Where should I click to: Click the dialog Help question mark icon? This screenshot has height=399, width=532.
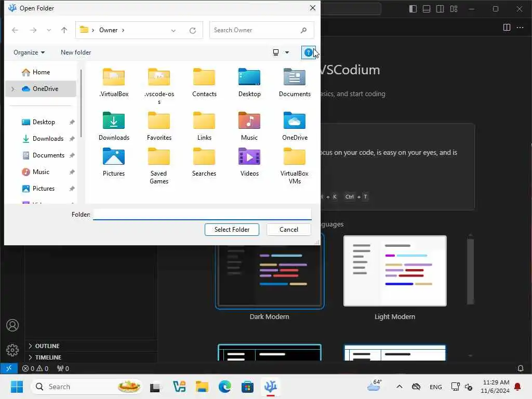coord(308,52)
